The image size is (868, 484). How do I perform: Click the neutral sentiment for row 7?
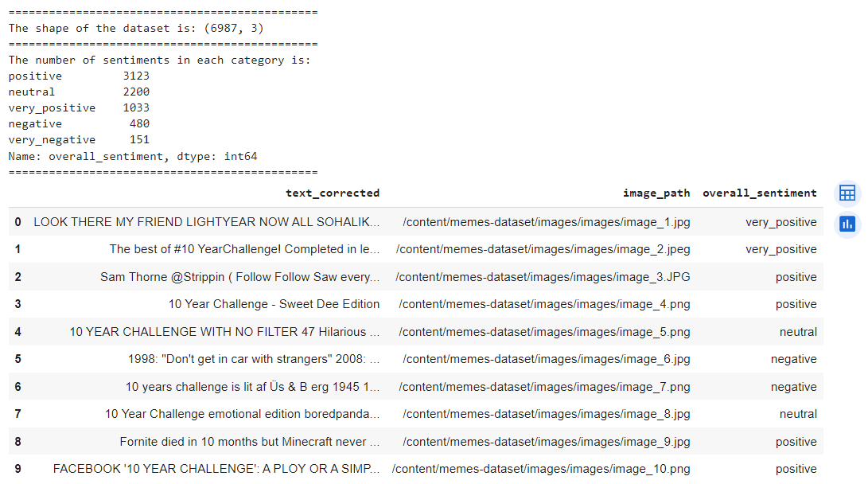click(798, 414)
